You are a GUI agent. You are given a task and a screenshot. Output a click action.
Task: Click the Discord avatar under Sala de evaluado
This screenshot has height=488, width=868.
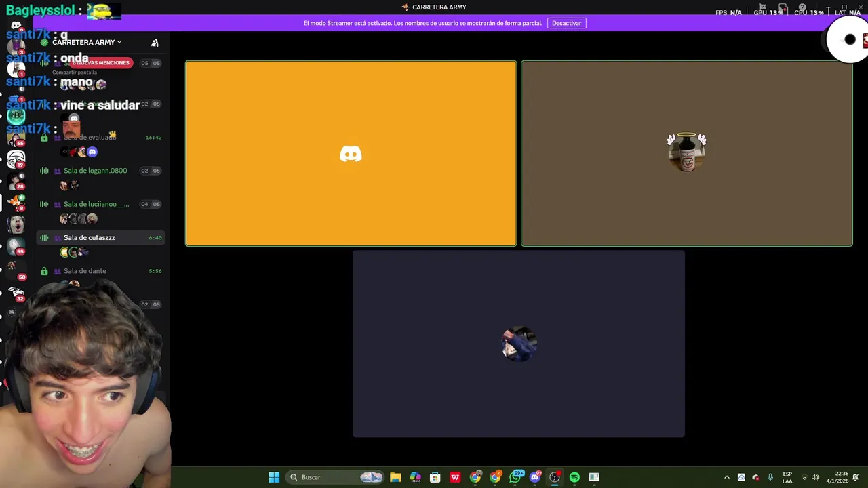click(92, 152)
